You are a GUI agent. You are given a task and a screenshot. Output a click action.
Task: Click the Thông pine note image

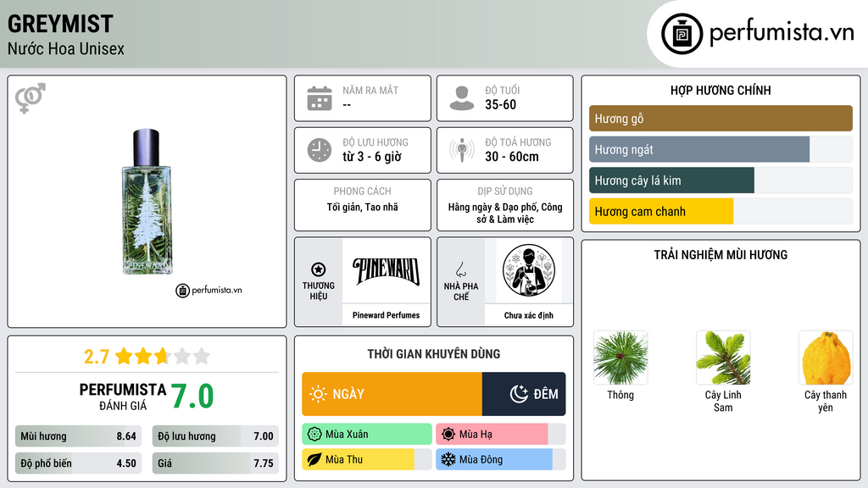(x=620, y=358)
